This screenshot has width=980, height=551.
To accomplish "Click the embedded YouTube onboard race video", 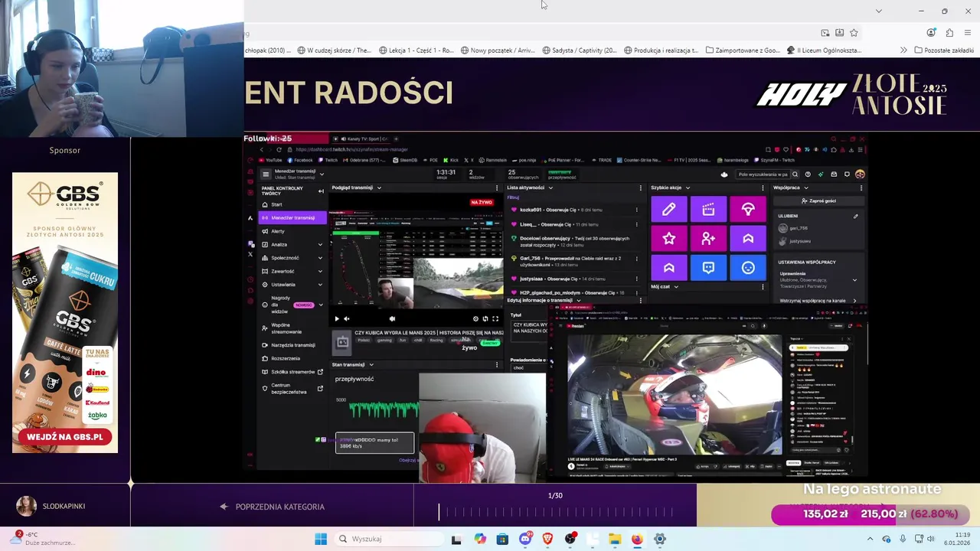I will (x=675, y=395).
